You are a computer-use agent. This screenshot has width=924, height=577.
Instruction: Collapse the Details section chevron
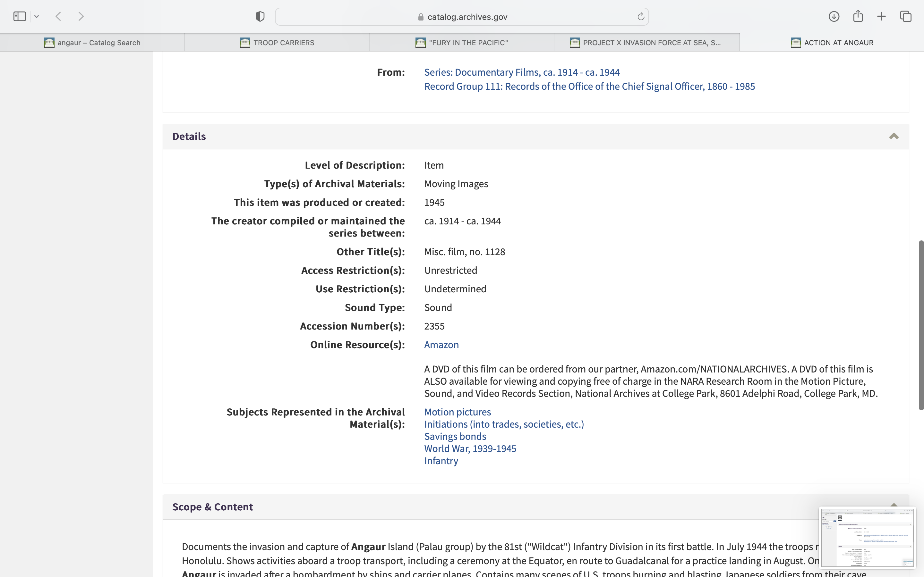[894, 136]
